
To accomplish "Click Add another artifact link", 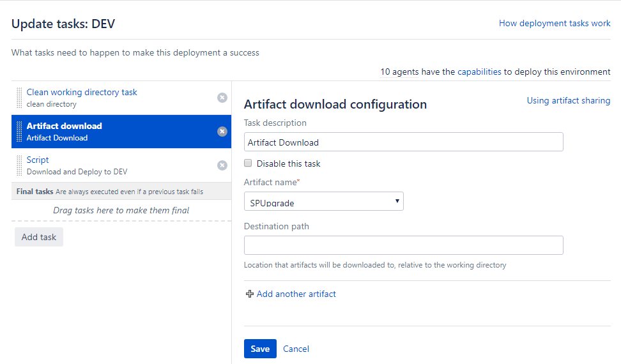I will [296, 294].
